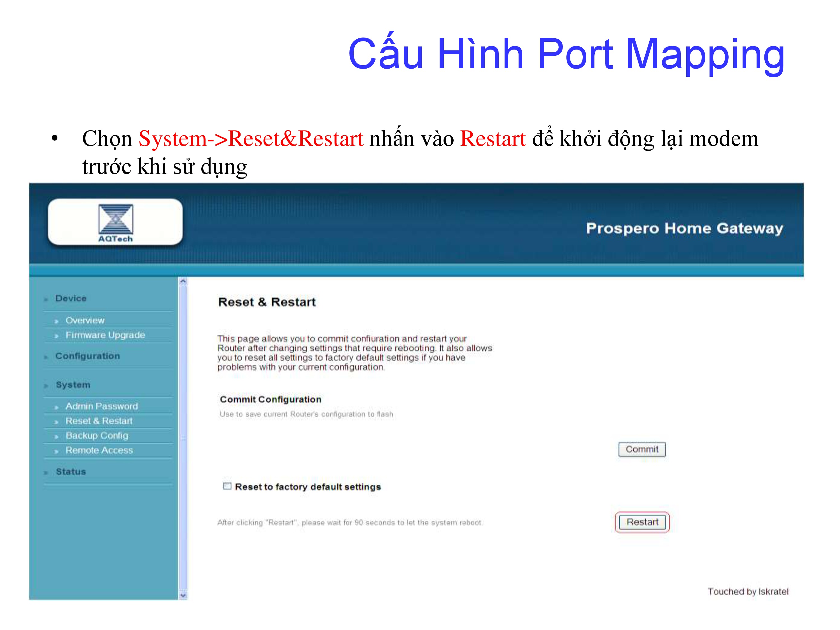
Task: Expand the Configuration menu section
Action: click(x=88, y=356)
